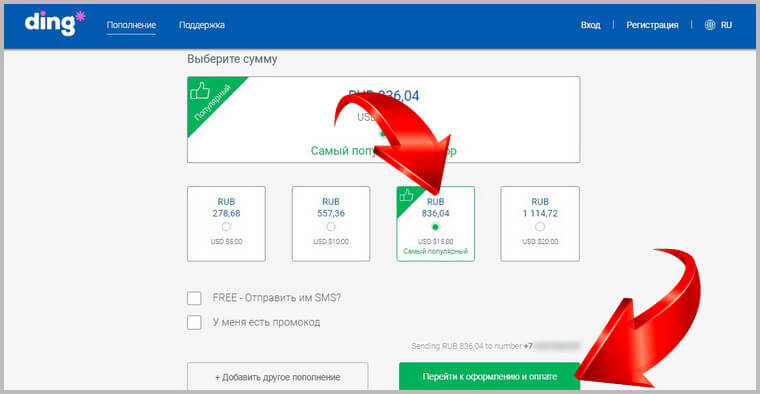Click the Вход link

tap(590, 25)
